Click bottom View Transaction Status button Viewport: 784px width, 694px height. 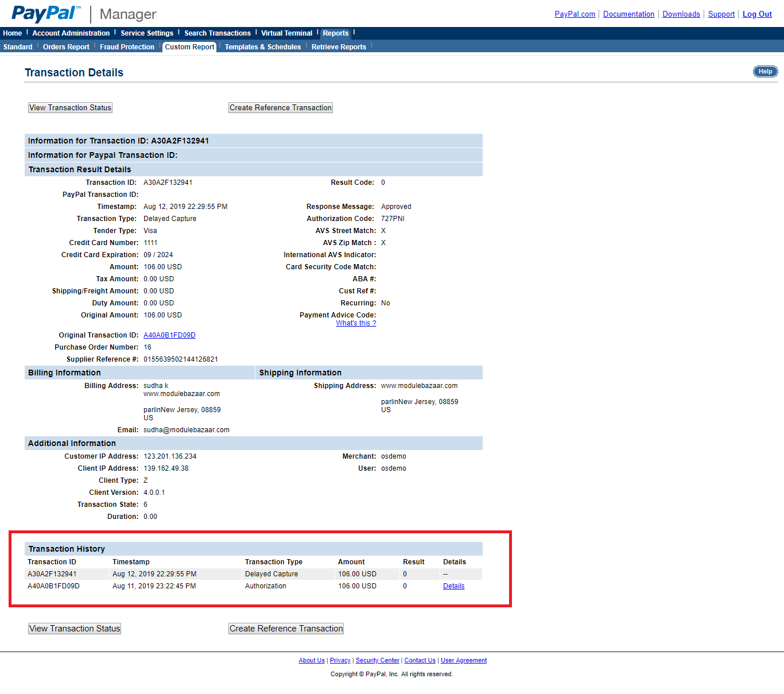(x=75, y=629)
